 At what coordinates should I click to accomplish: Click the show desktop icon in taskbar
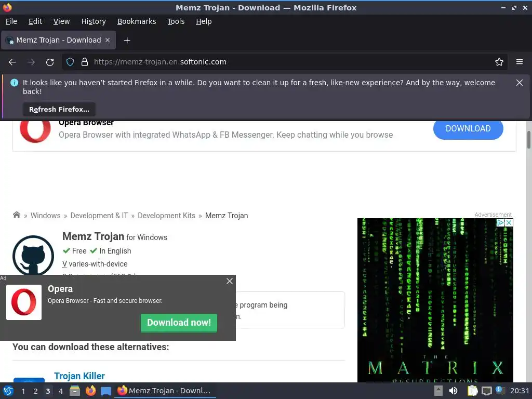(106, 391)
